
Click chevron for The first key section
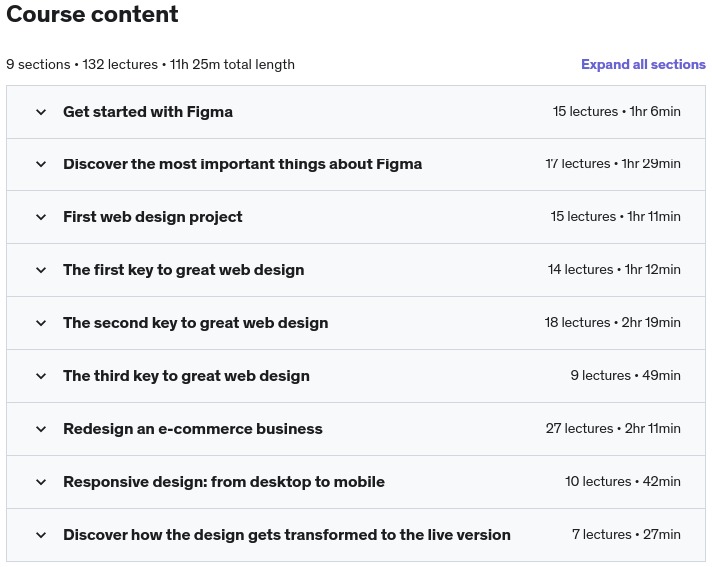(x=41, y=270)
